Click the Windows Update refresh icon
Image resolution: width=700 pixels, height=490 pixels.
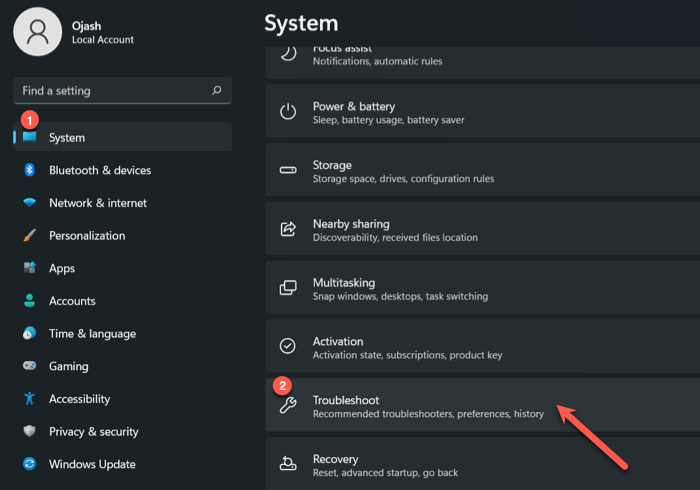29,464
